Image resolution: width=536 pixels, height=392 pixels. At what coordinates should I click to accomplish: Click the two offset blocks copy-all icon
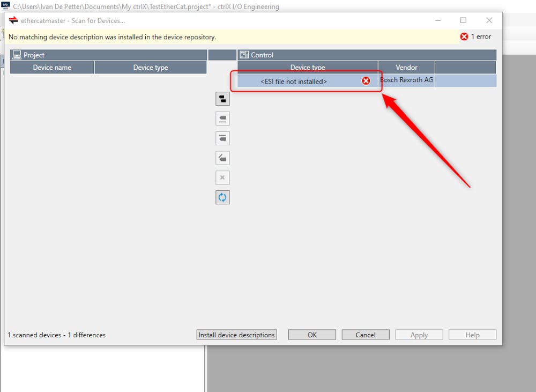(222, 99)
